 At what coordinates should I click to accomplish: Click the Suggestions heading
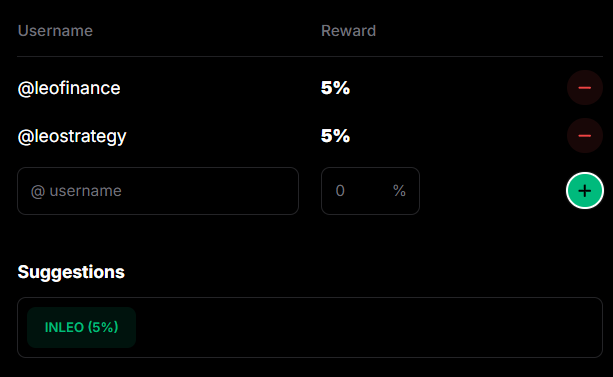click(71, 272)
